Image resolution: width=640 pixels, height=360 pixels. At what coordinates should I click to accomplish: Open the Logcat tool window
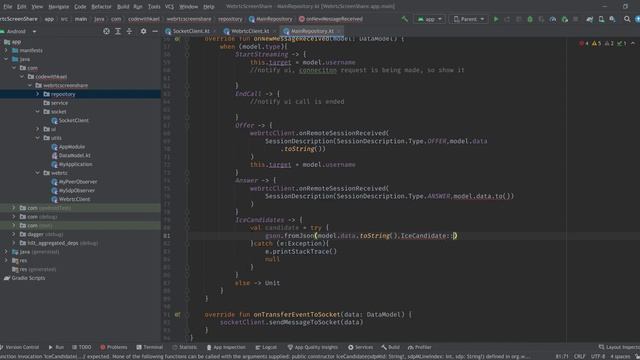tap(266, 347)
